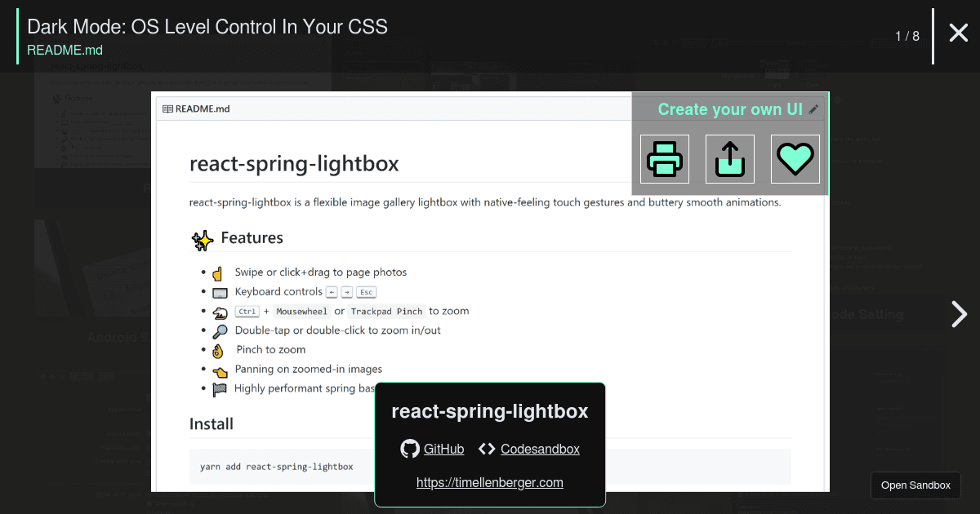
Task: Click the '1 / 8' image counter
Action: [x=907, y=36]
